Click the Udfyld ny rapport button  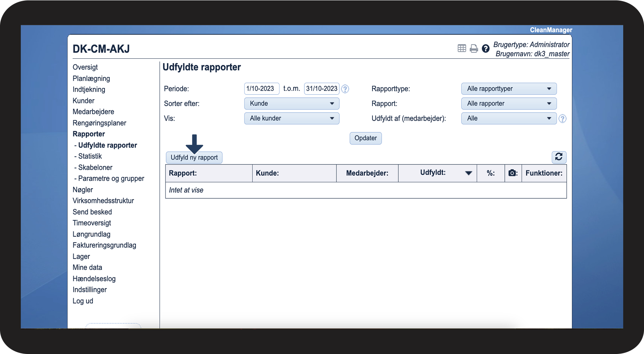pos(194,157)
